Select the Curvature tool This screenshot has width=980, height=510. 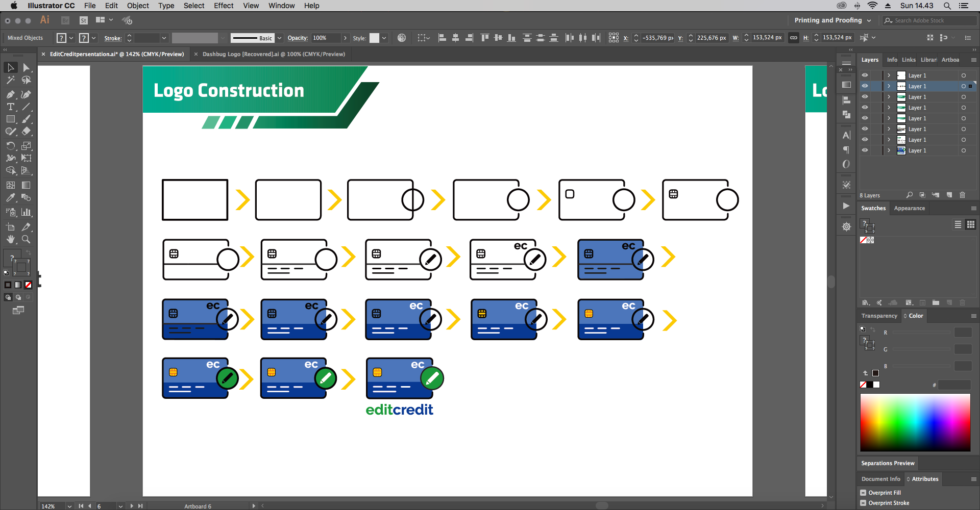click(x=26, y=94)
